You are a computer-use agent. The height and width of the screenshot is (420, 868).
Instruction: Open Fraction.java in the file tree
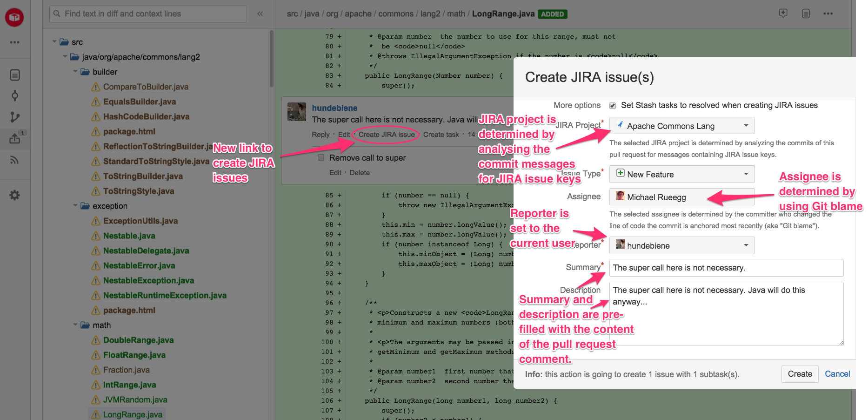point(127,370)
